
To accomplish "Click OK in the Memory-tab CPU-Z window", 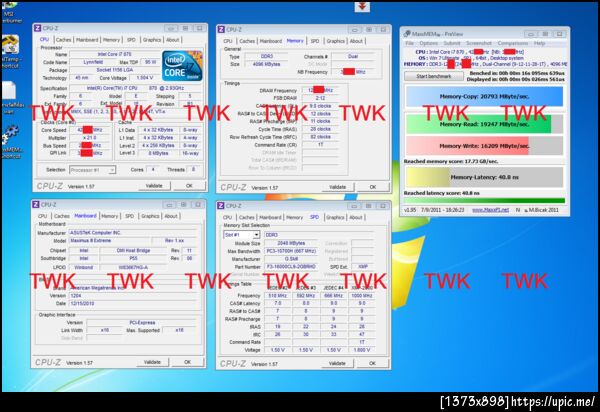I will 373,187.
